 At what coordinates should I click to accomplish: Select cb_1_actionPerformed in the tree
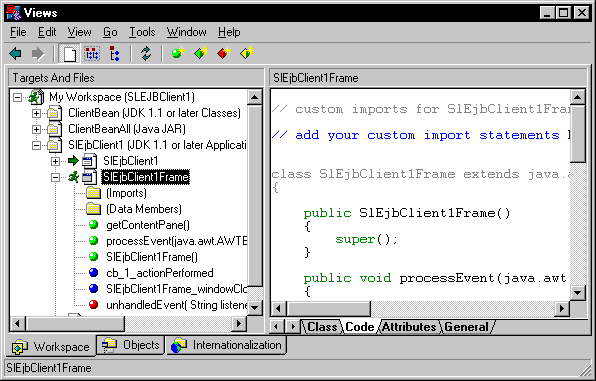(160, 273)
